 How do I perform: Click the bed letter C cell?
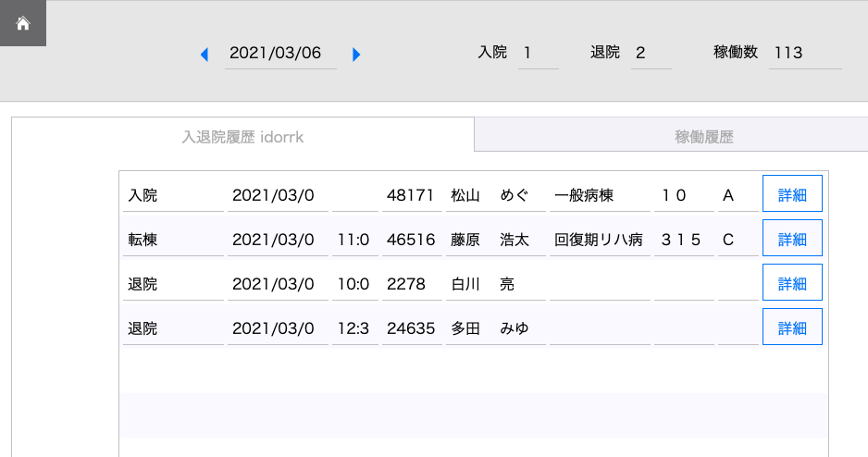tap(738, 240)
